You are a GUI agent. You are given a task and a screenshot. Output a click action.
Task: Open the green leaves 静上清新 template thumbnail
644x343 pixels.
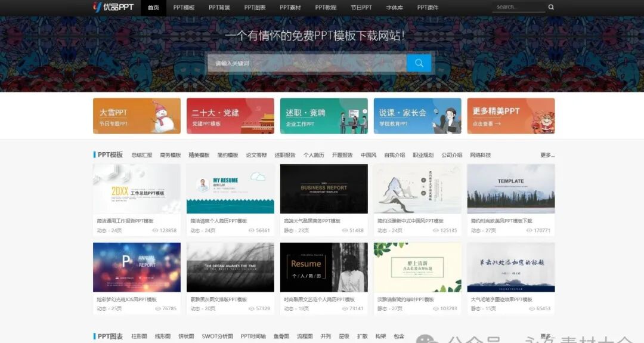pos(417,267)
